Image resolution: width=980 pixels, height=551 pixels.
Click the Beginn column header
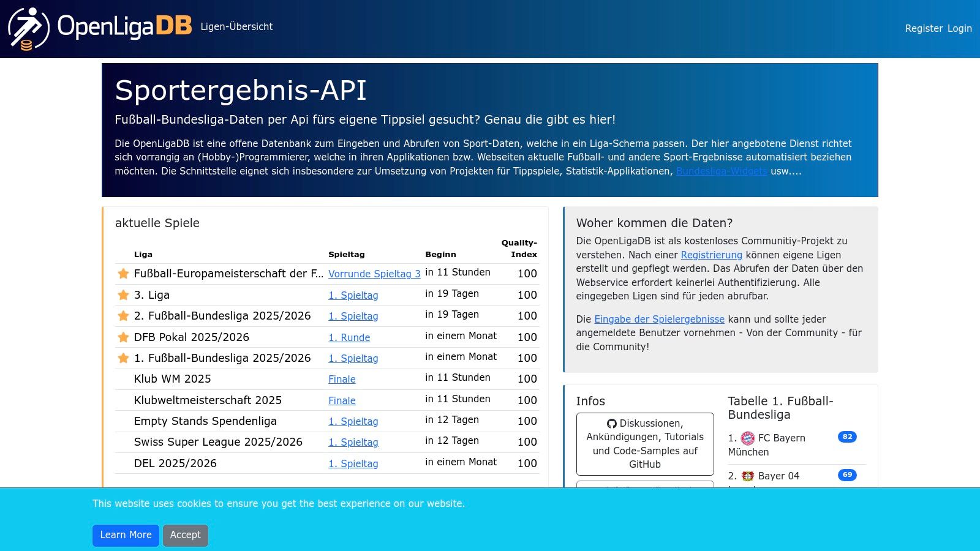click(440, 255)
